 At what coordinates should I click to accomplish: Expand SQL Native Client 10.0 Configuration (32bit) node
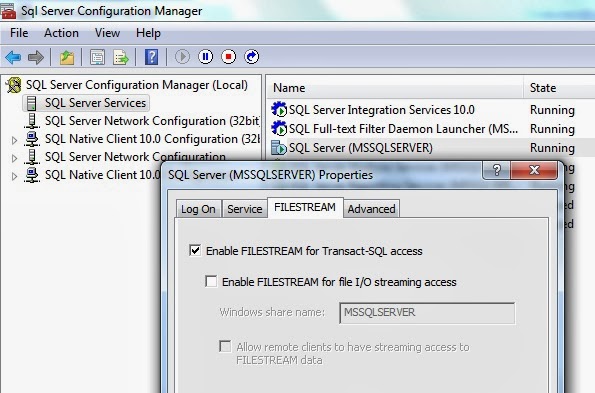[14, 140]
